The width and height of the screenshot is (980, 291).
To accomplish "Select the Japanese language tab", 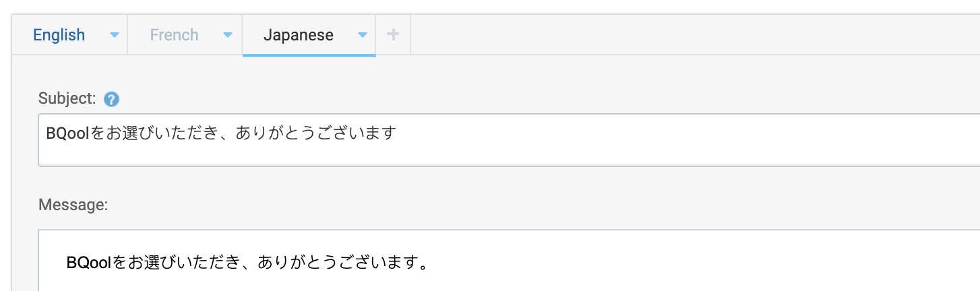I will pos(299,35).
